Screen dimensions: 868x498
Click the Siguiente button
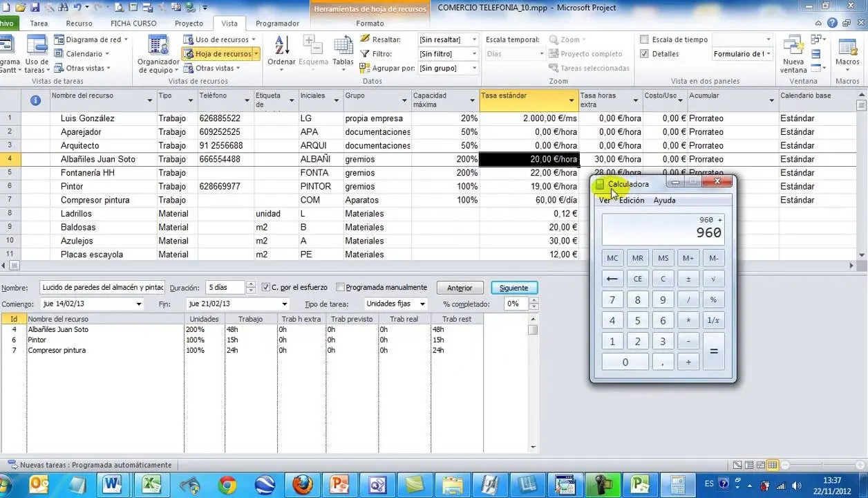pyautogui.click(x=513, y=288)
